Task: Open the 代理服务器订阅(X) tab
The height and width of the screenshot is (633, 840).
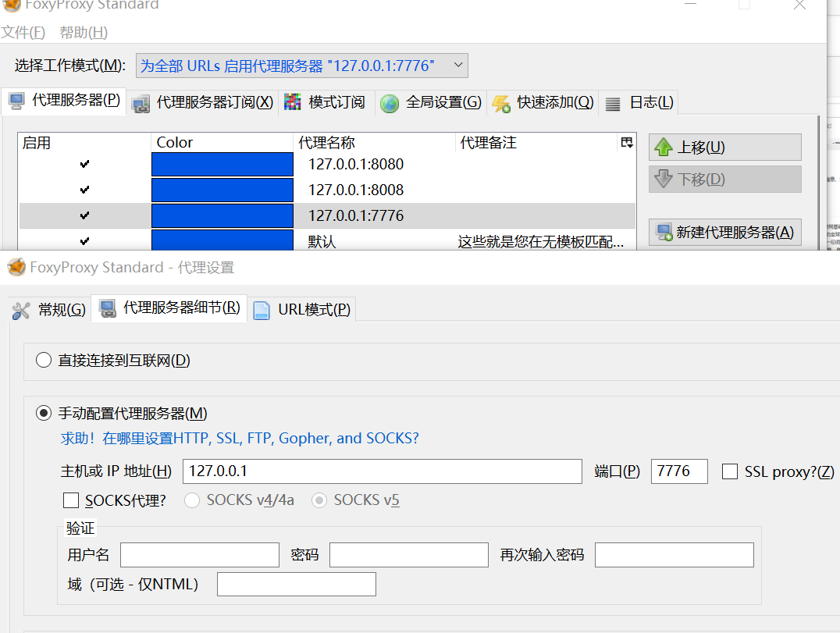Action: click(202, 102)
